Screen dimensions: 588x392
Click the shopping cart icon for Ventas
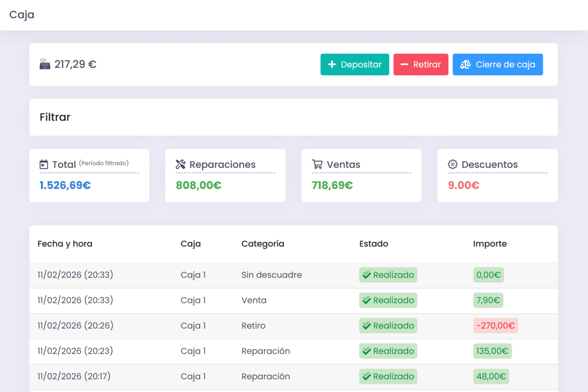coord(317,165)
